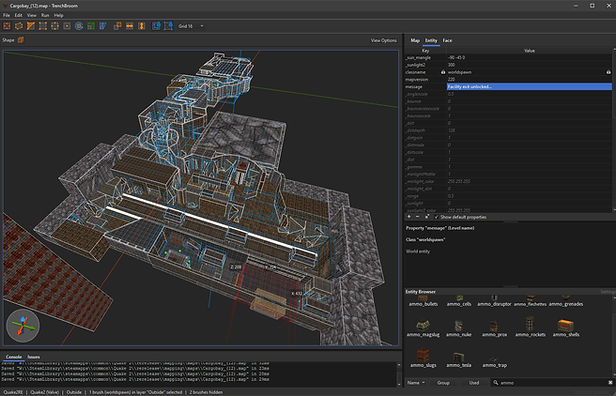Open the File menu
Screen dimensions: 616x396
click(x=6, y=15)
